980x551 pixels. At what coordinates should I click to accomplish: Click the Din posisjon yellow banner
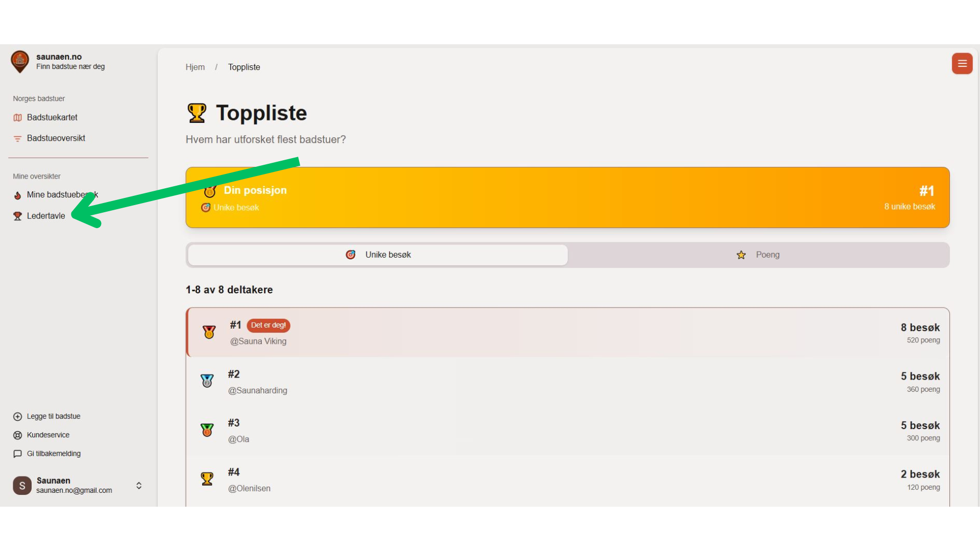(567, 198)
